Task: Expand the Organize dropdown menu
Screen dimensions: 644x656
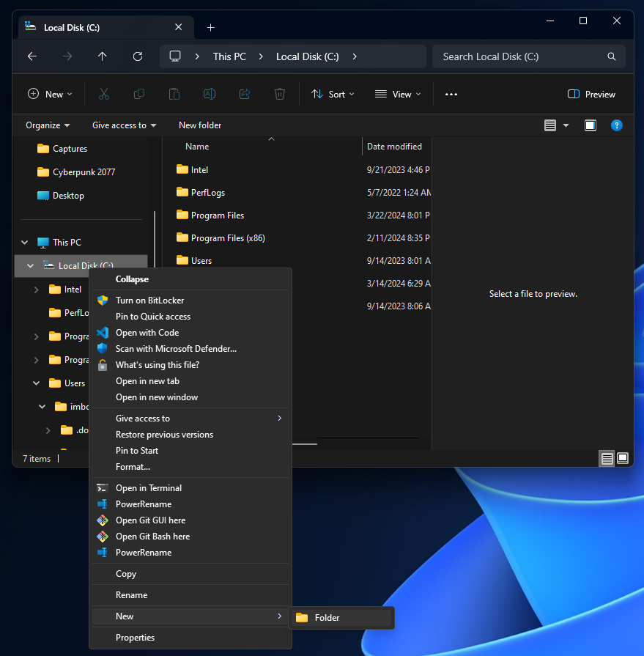Action: pos(48,125)
